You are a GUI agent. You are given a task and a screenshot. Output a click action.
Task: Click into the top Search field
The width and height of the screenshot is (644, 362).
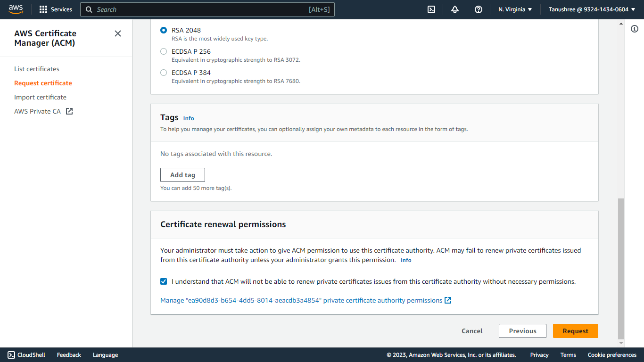point(207,9)
